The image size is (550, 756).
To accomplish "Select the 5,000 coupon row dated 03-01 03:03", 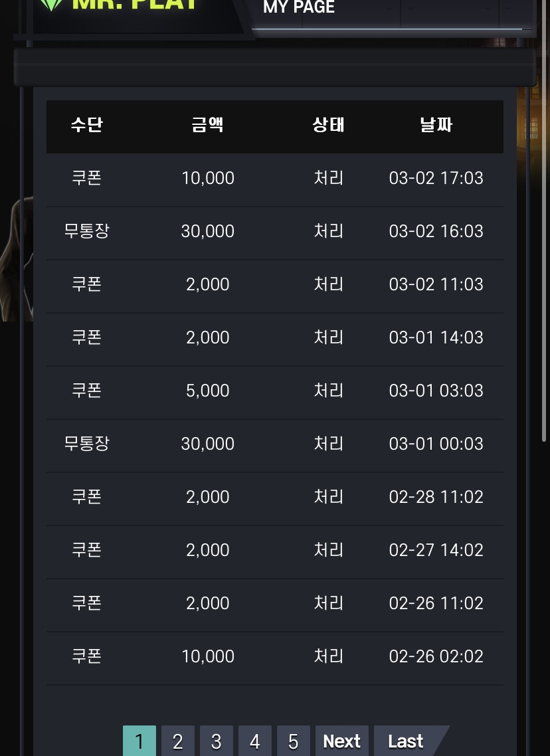I will (275, 390).
